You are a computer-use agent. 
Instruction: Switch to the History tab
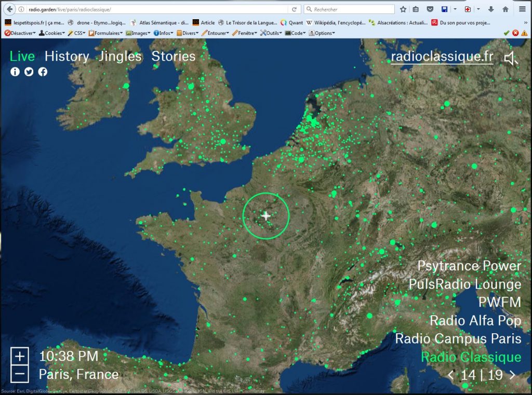pos(66,56)
